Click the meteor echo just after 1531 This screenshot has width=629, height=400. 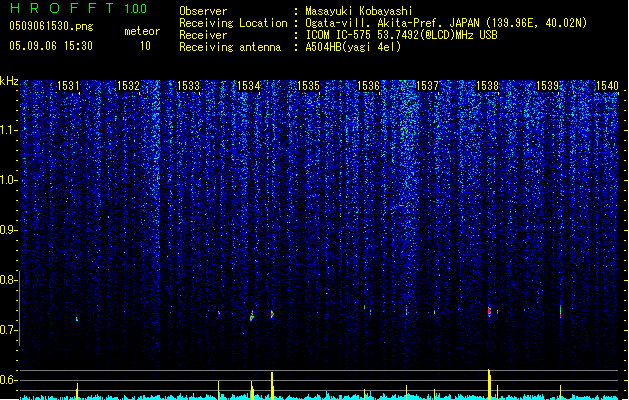77,319
